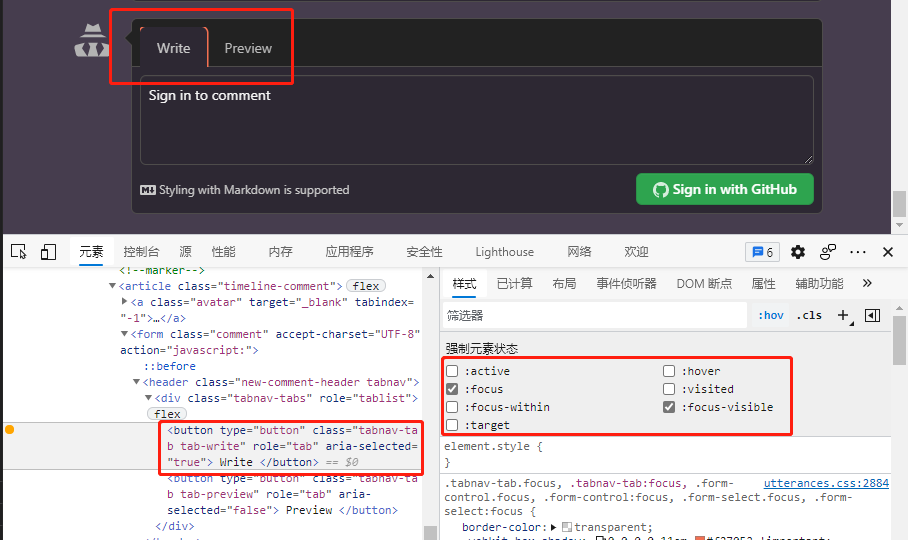Collapse the div tabnav-tabs node
908x540 pixels.
point(148,398)
